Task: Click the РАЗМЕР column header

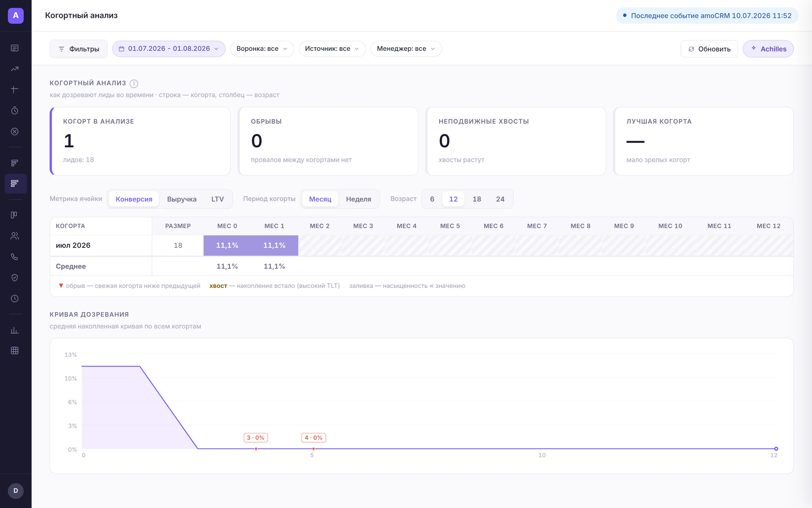Action: 178,226
